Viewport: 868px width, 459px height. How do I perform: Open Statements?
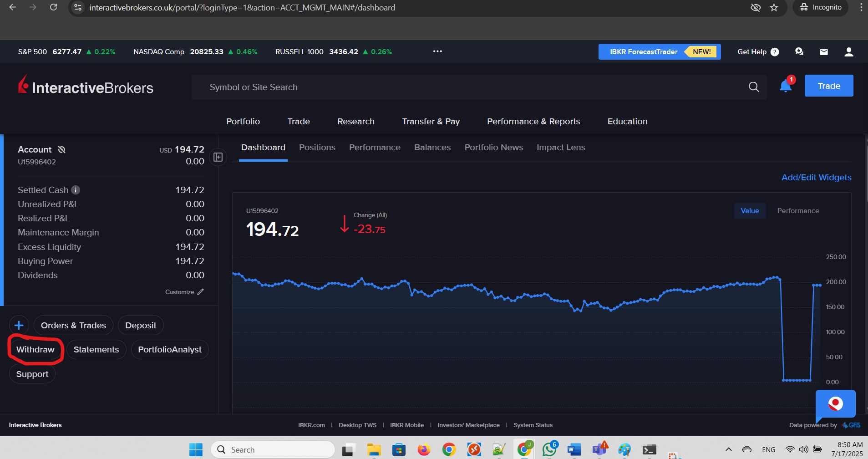[96, 350]
